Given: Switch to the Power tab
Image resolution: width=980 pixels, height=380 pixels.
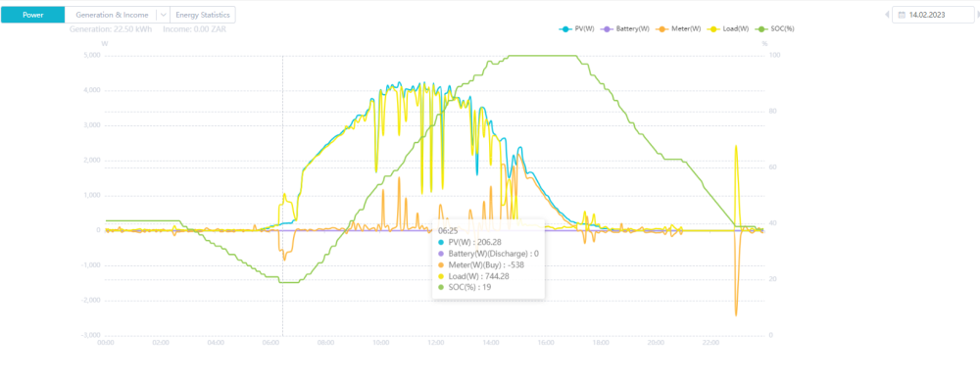Looking at the screenshot, I should coord(32,15).
